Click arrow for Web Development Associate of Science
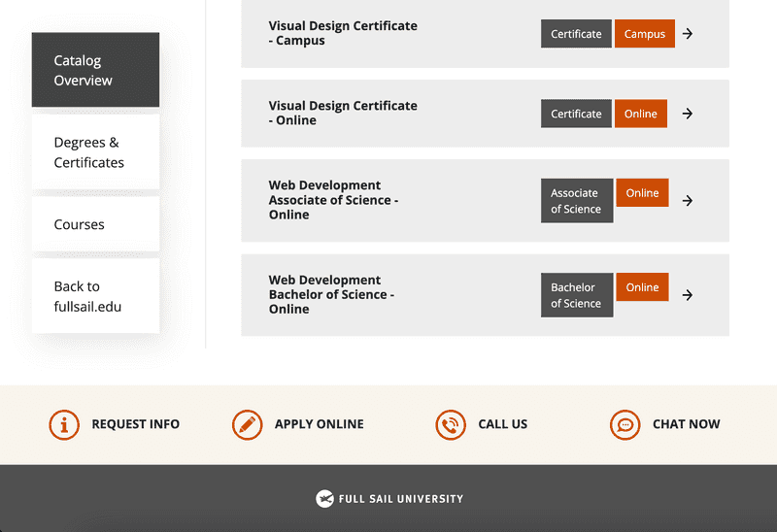 [688, 201]
